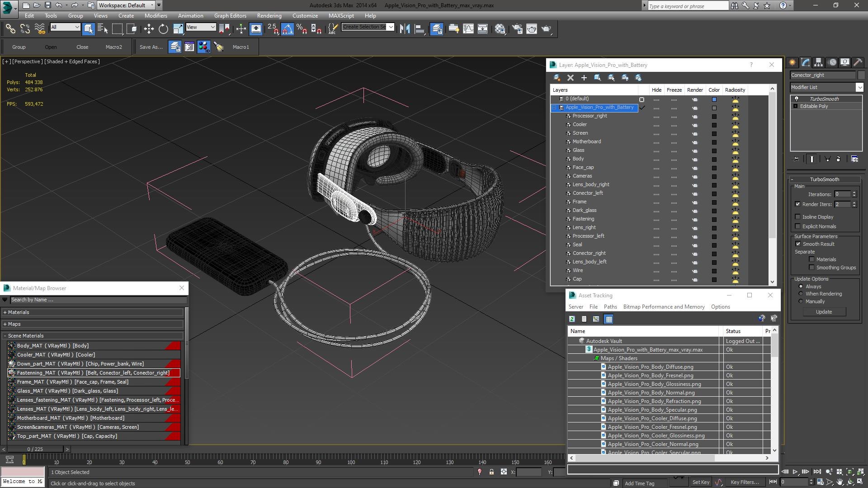Switch Asset Tracking to table view
Viewport: 868px width, 488px height.
(x=609, y=319)
